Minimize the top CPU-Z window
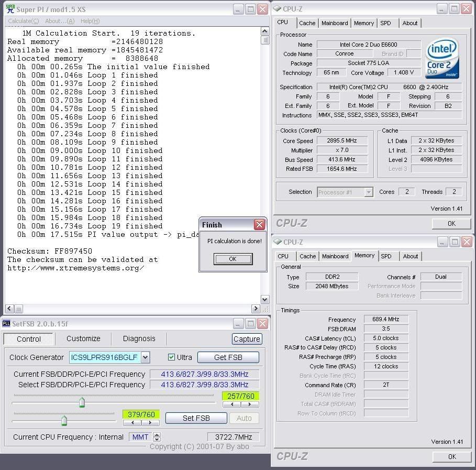Viewport: 476px width, 470px height. 441,9
